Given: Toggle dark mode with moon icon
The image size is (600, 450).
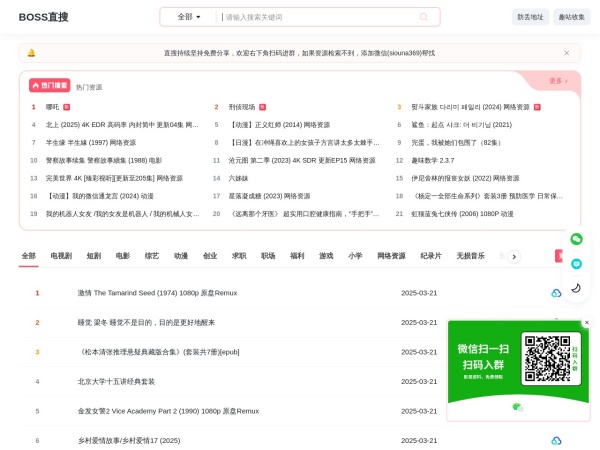Looking at the screenshot, I should coord(576,289).
